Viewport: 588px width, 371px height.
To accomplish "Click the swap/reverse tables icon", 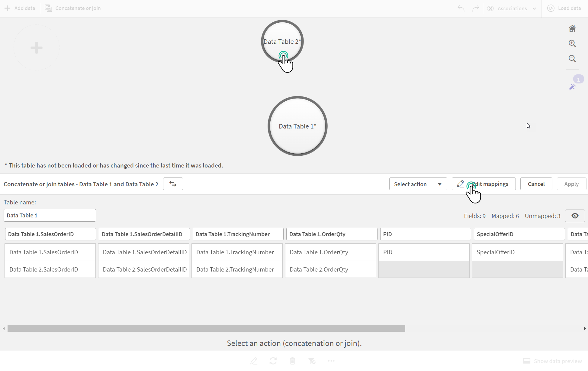I will (172, 184).
